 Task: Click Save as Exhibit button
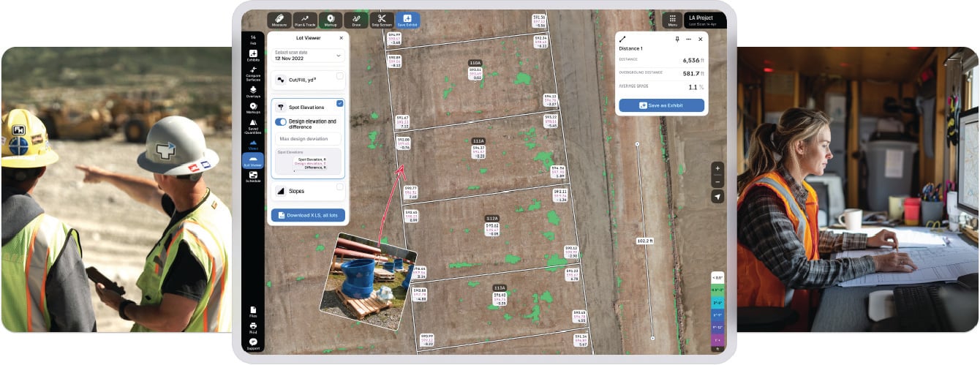(661, 106)
